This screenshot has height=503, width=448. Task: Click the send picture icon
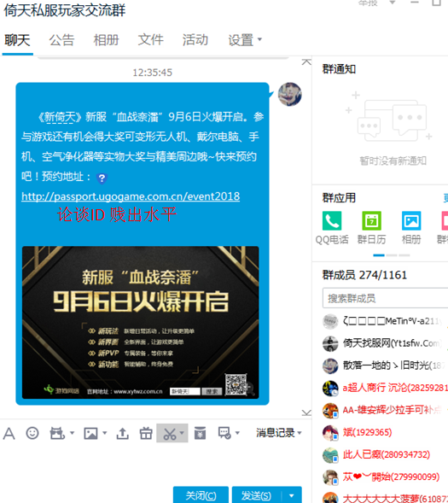coord(90,433)
